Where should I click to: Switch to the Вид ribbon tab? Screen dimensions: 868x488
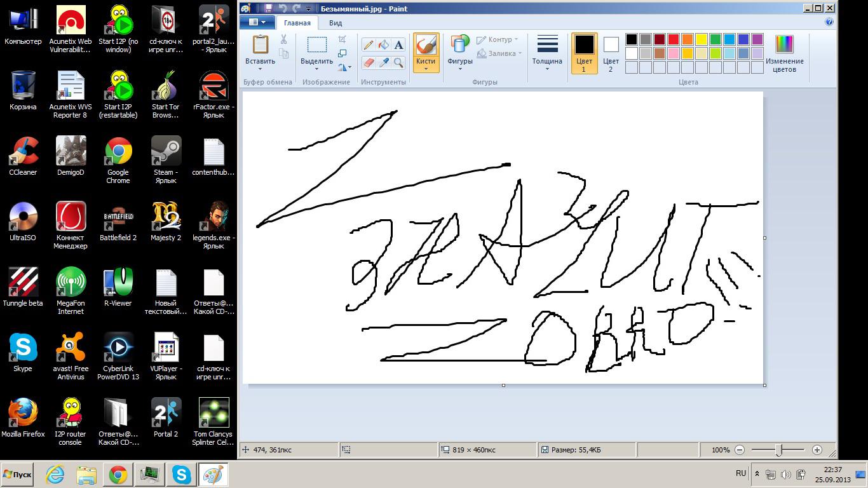[x=336, y=23]
